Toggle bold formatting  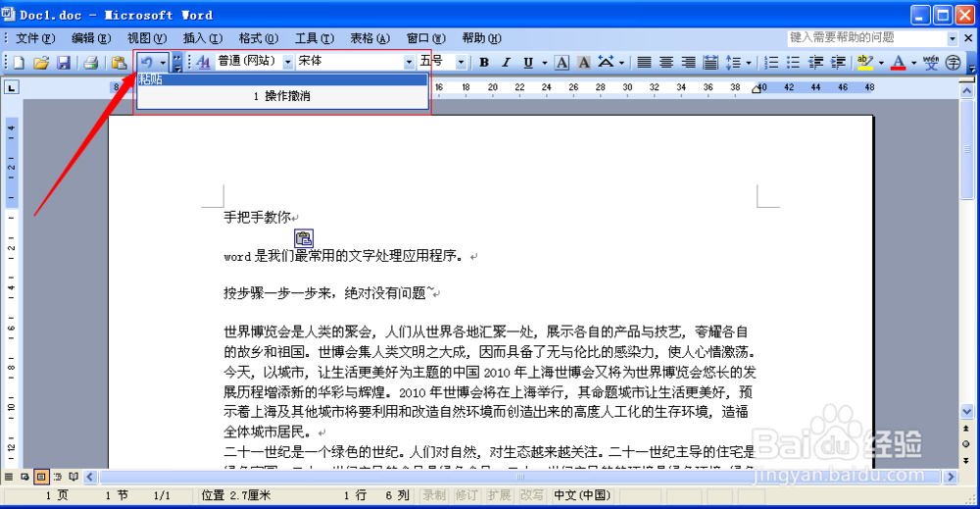(484, 63)
